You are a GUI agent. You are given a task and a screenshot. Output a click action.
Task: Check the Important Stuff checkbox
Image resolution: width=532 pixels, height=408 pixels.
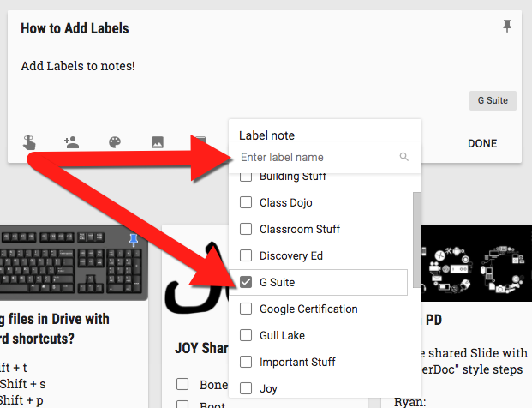(x=246, y=362)
